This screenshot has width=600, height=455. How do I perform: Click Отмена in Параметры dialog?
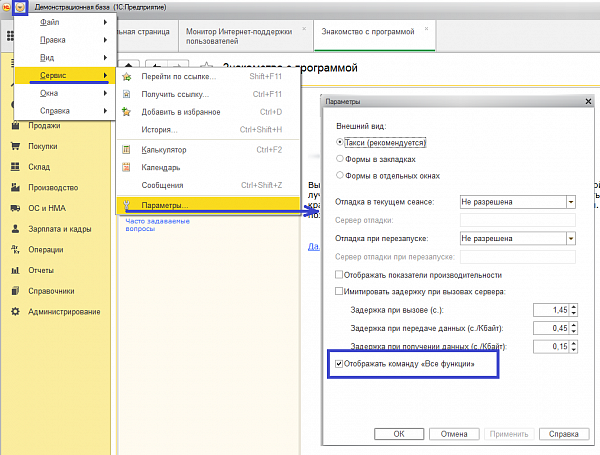click(x=454, y=434)
